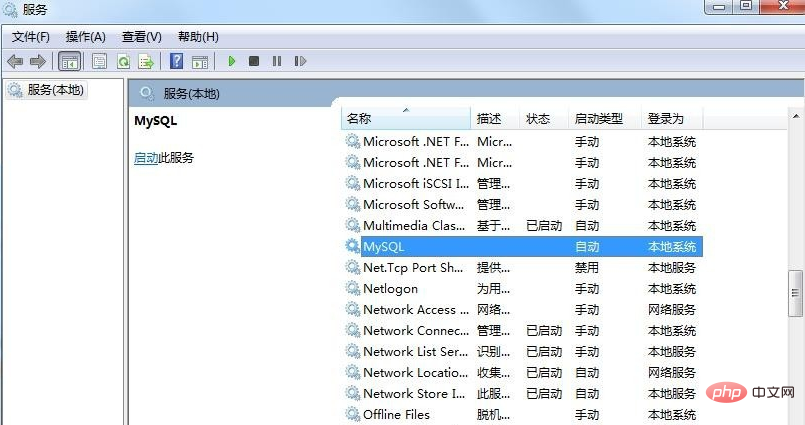Click gear icon beside Network Connec...

[352, 331]
